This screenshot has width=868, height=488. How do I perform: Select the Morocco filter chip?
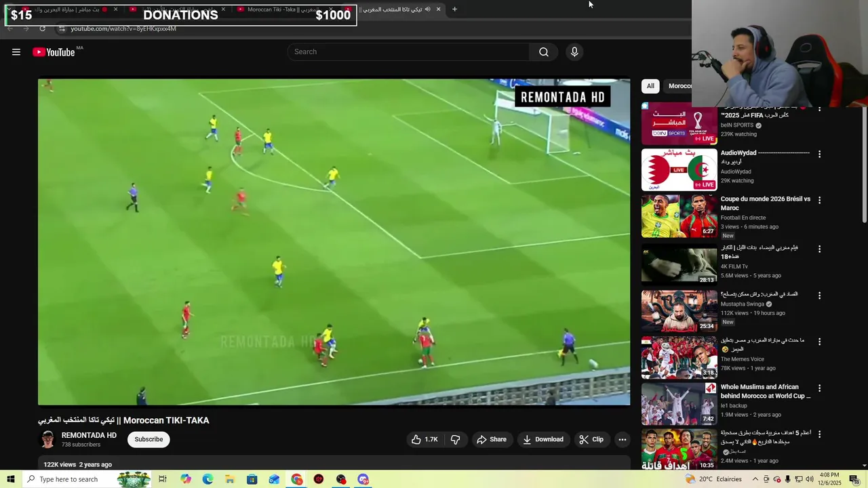(x=679, y=86)
